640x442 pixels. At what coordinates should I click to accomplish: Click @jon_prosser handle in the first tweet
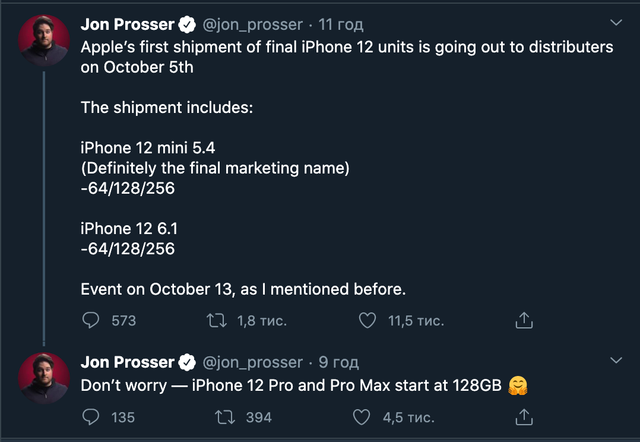click(x=251, y=24)
